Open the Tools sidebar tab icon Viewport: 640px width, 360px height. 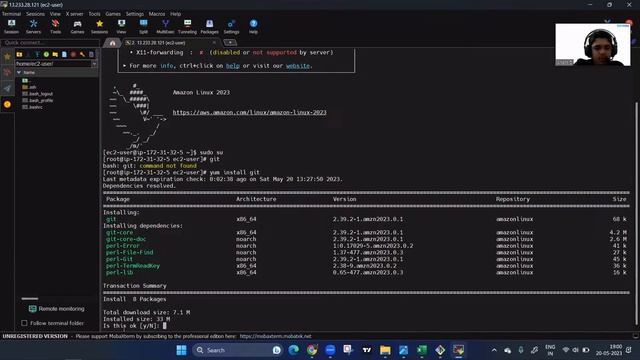(7, 72)
